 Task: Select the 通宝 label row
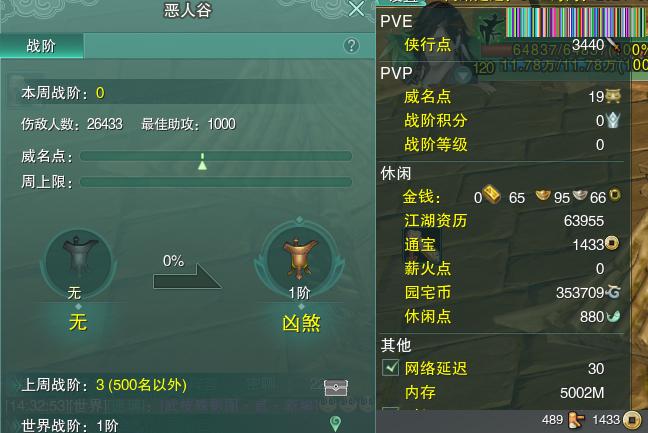tap(512, 245)
